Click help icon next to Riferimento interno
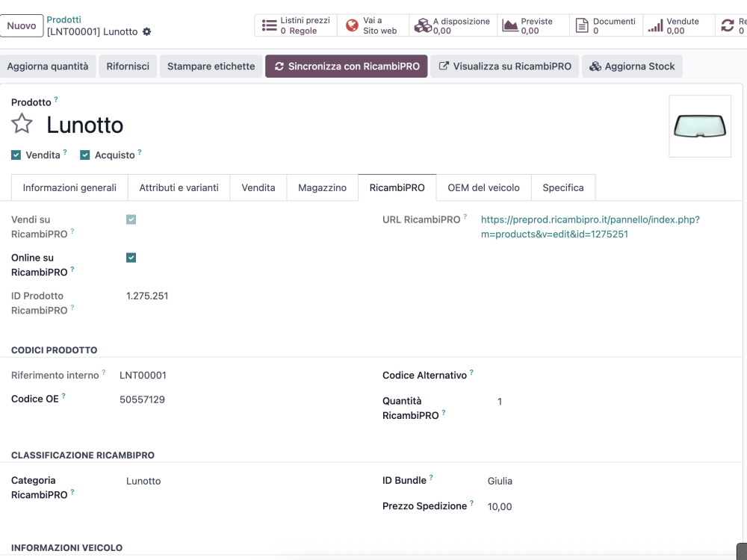747x560 pixels. (x=103, y=373)
